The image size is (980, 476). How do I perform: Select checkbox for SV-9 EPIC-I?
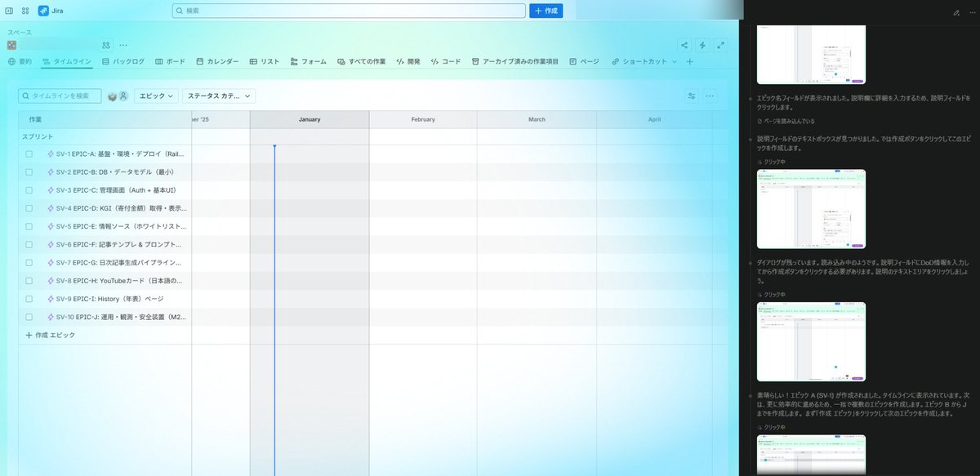[x=29, y=299]
